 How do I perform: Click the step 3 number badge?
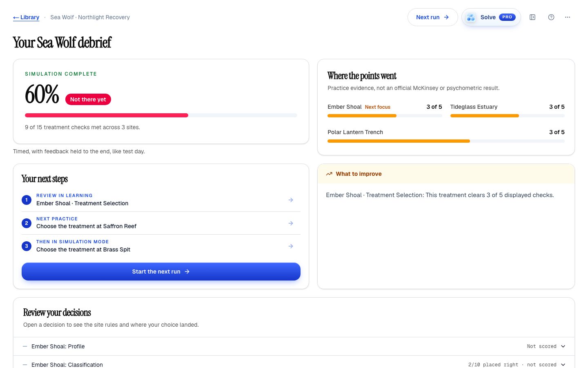click(27, 246)
